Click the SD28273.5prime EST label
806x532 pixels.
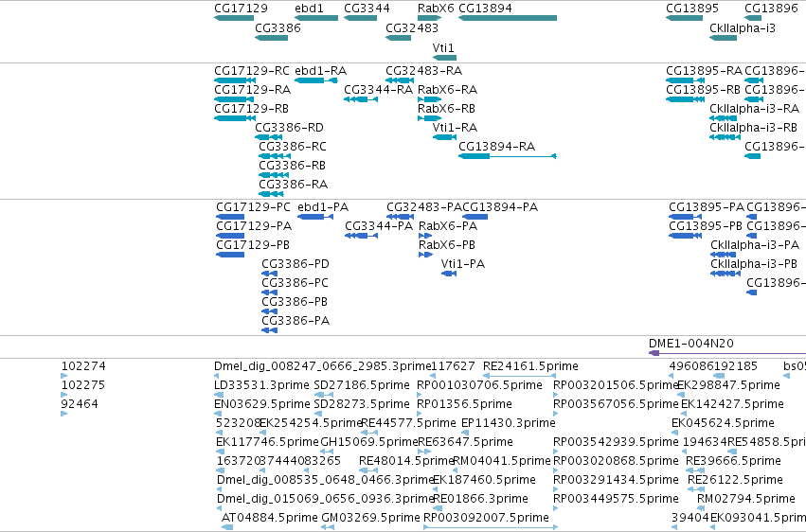click(362, 404)
